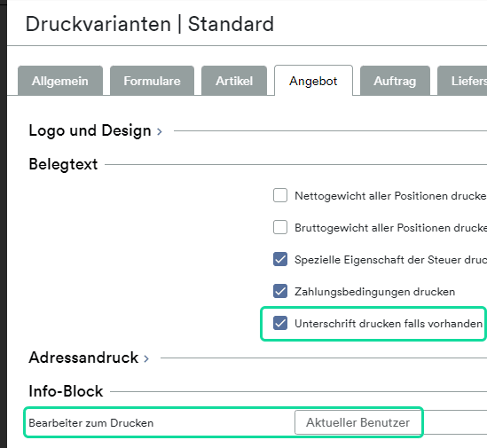
Task: Enable Nettogewicht aller Positionen drucken checkbox
Action: pyautogui.click(x=280, y=195)
